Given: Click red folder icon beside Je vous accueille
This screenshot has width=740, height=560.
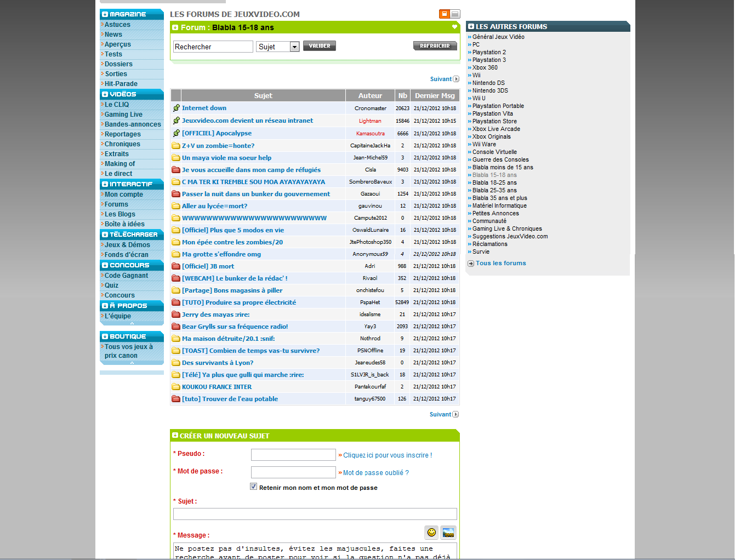Looking at the screenshot, I should click(176, 170).
